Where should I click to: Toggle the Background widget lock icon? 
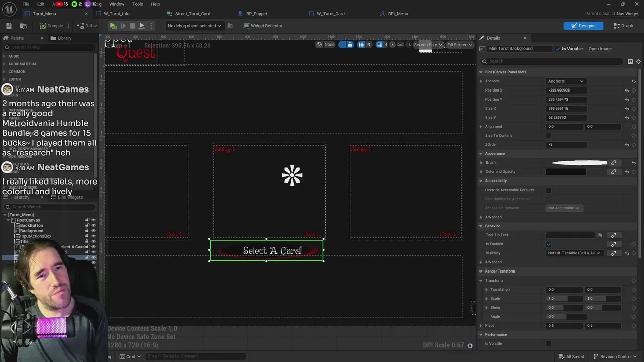pyautogui.click(x=87, y=231)
